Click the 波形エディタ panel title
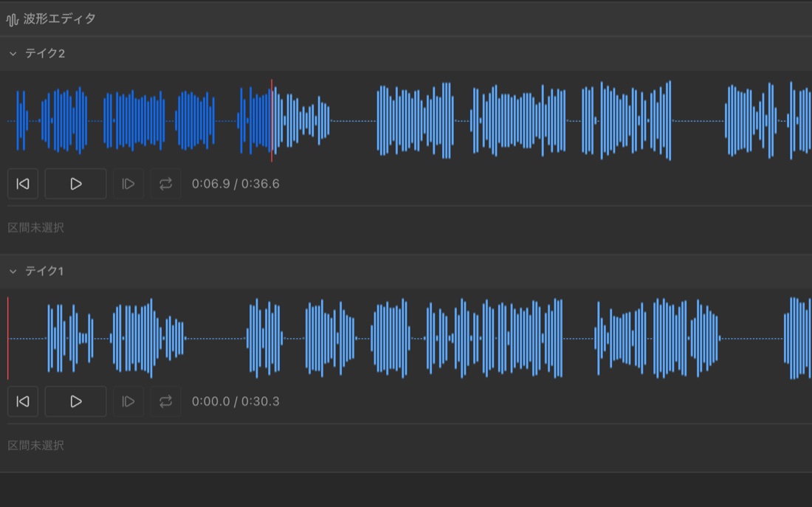The image size is (812, 507). pos(60,19)
